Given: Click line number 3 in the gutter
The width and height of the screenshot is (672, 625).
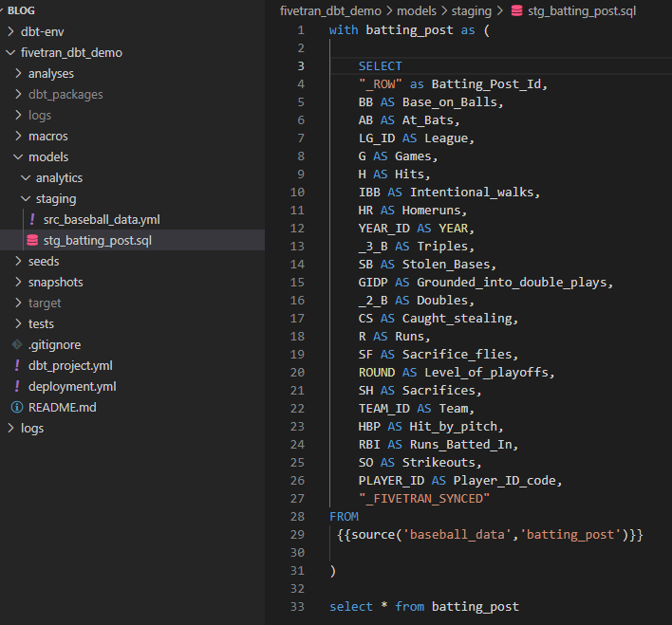Looking at the screenshot, I should (301, 66).
